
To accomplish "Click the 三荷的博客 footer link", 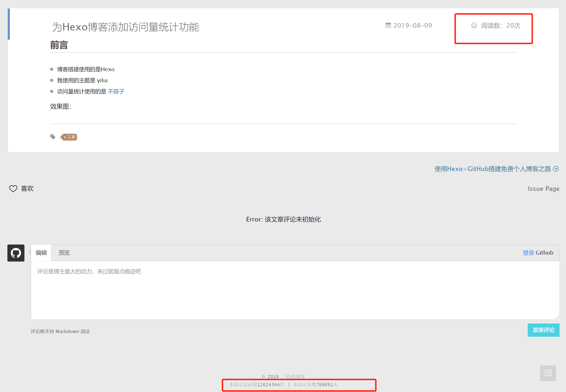I will coord(293,376).
